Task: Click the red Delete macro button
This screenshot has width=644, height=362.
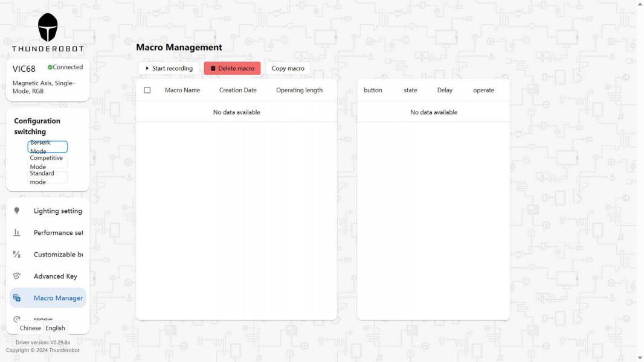Action: point(232,68)
